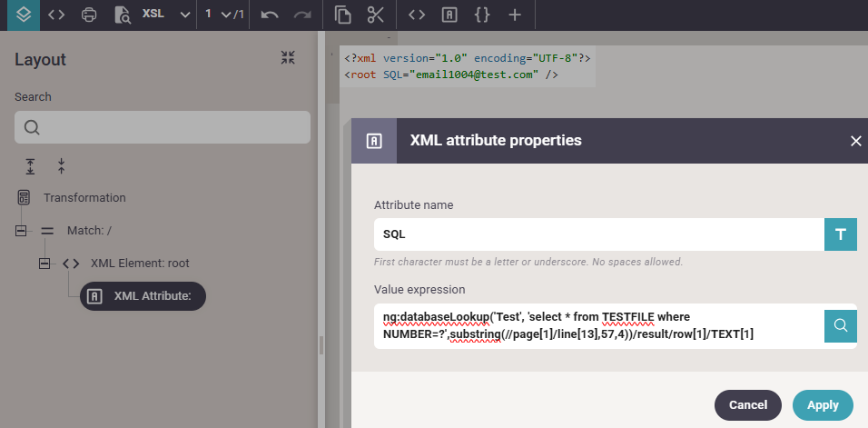Add XML attribute via toolbar icon
868x428 pixels.
click(449, 15)
